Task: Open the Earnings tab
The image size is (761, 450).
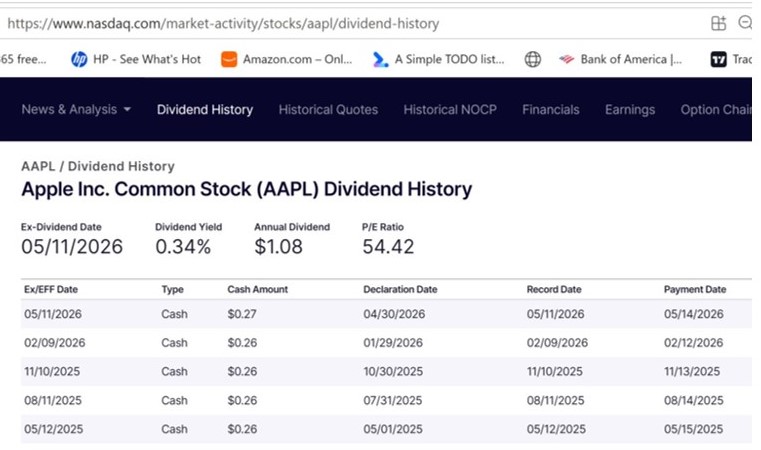Action: (x=630, y=109)
